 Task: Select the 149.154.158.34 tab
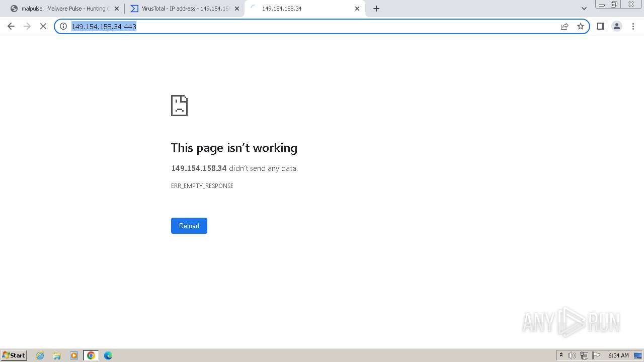(304, 9)
